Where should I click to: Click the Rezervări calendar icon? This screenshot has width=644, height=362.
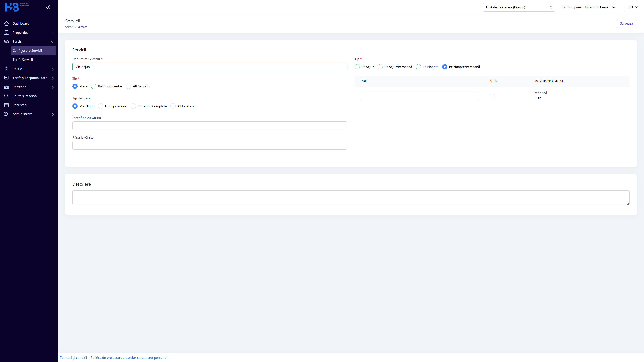tap(7, 105)
